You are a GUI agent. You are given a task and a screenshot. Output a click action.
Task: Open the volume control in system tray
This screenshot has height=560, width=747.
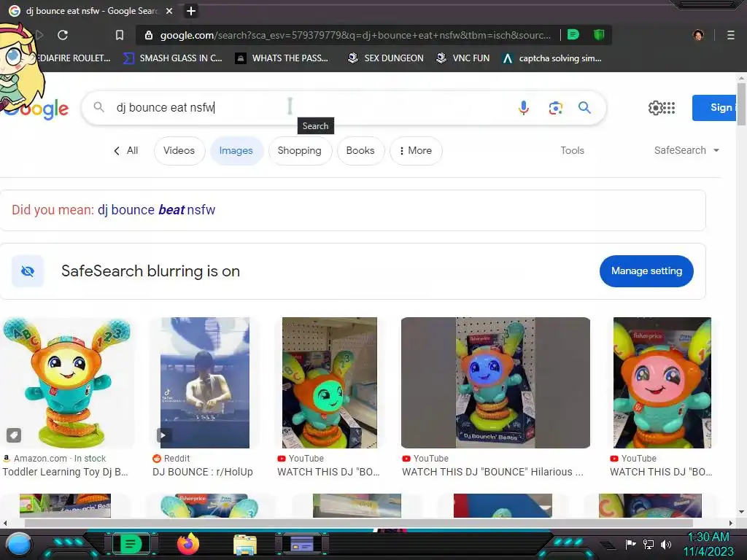666,544
